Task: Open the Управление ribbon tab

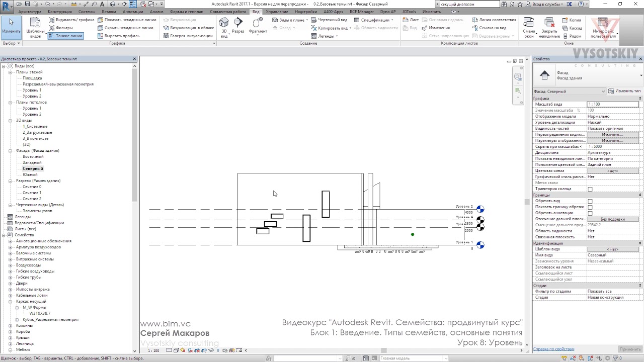Action: (x=277, y=12)
